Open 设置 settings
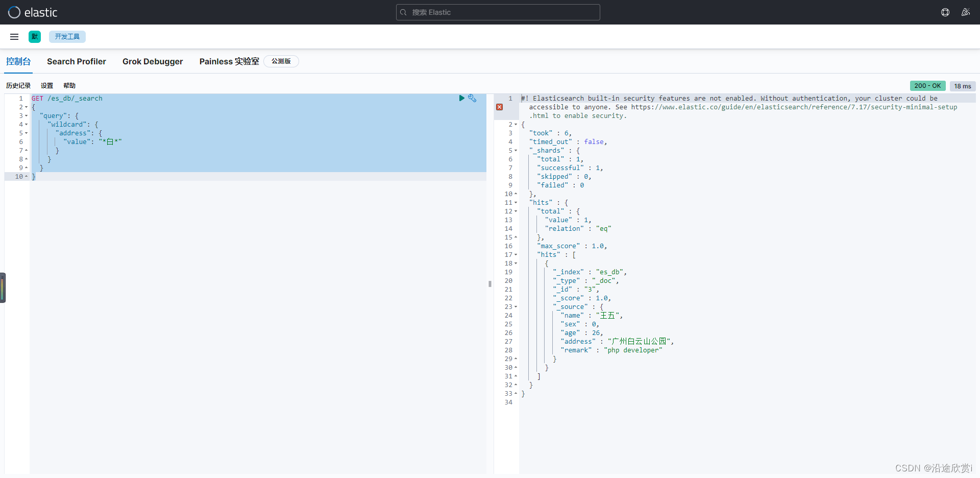The width and height of the screenshot is (980, 478). (x=47, y=86)
